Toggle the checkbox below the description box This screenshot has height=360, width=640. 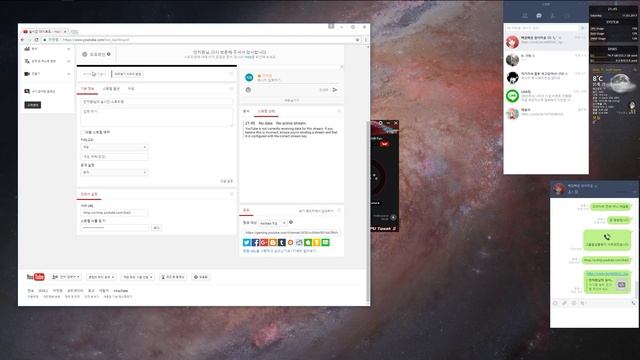82,132
